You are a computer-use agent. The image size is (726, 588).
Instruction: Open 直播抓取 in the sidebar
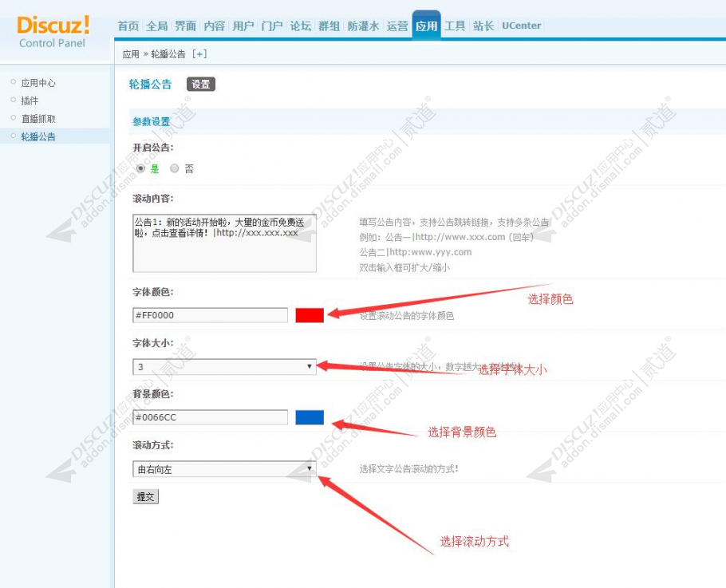[38, 119]
